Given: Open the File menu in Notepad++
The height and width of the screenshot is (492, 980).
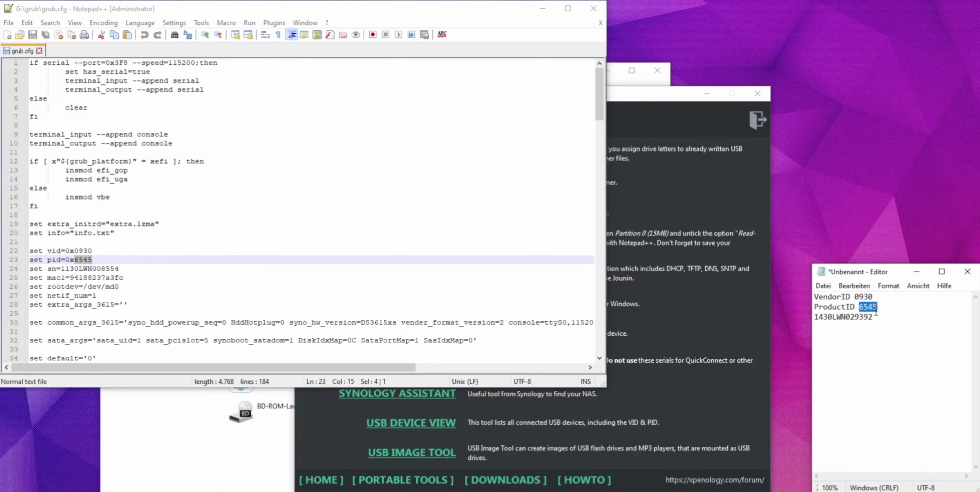Looking at the screenshot, I should tap(8, 23).
